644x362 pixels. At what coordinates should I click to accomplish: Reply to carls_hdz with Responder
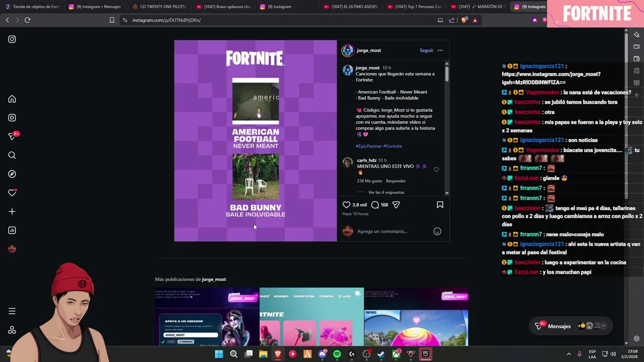[x=395, y=181]
